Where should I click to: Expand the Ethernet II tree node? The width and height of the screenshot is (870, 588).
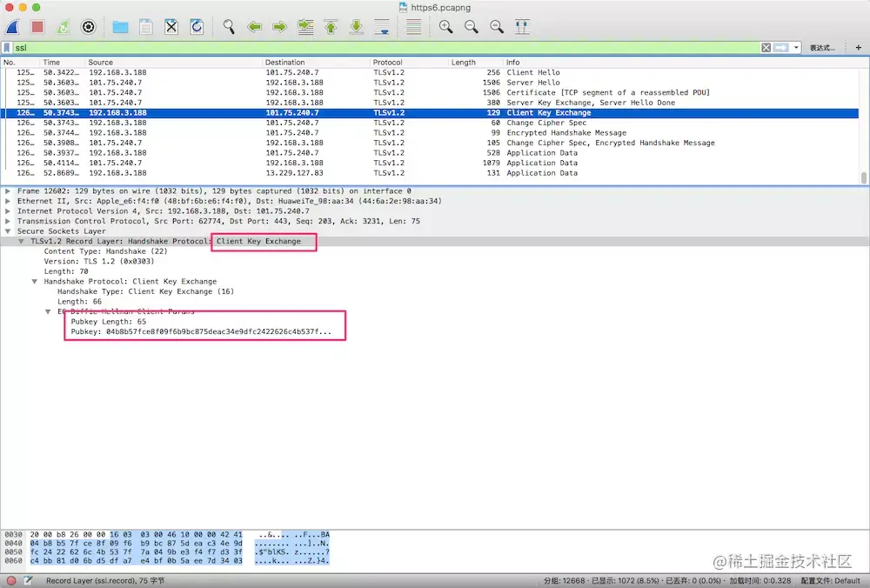pos(8,201)
